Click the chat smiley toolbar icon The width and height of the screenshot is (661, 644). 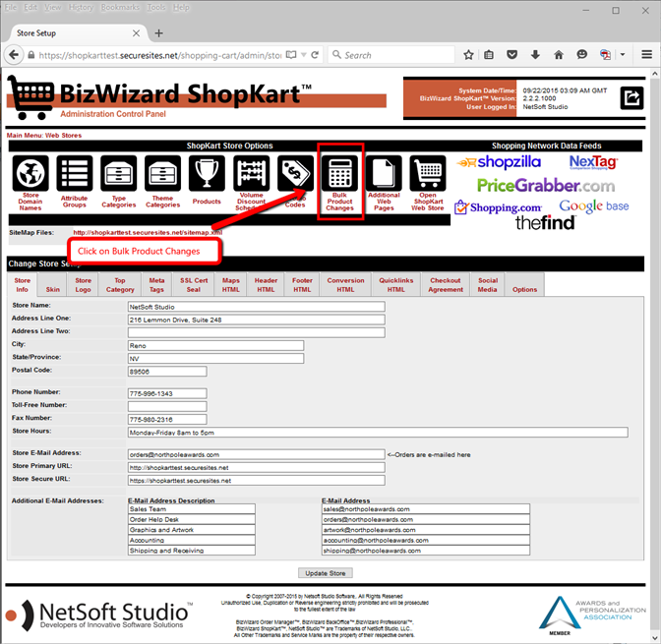click(581, 55)
